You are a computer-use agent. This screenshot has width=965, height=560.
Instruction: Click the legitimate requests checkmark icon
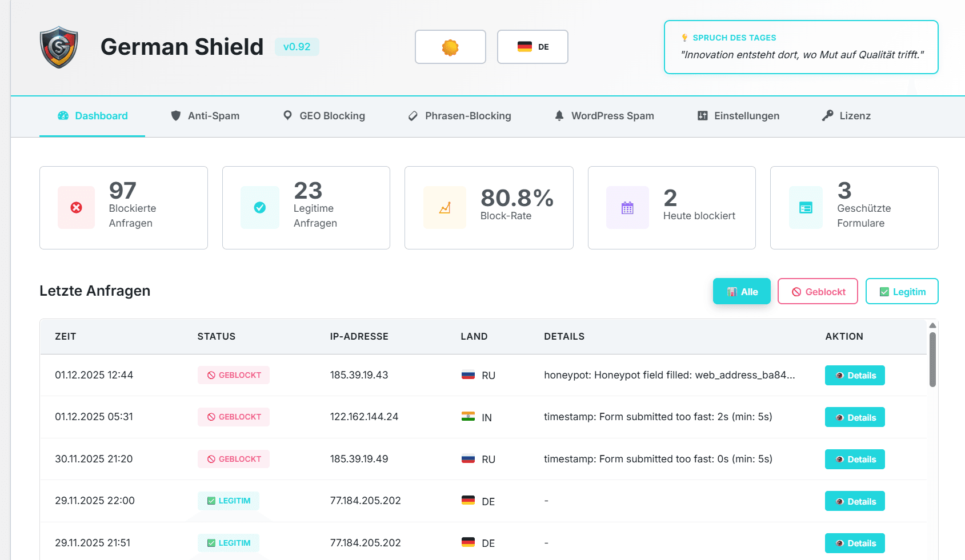(260, 207)
